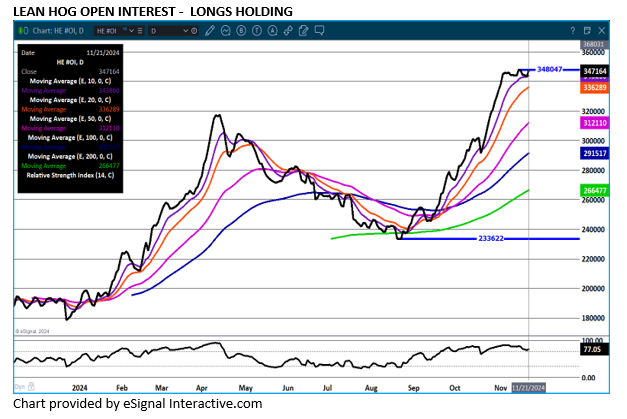Click the 348047 horizontal line label

pyautogui.click(x=551, y=69)
